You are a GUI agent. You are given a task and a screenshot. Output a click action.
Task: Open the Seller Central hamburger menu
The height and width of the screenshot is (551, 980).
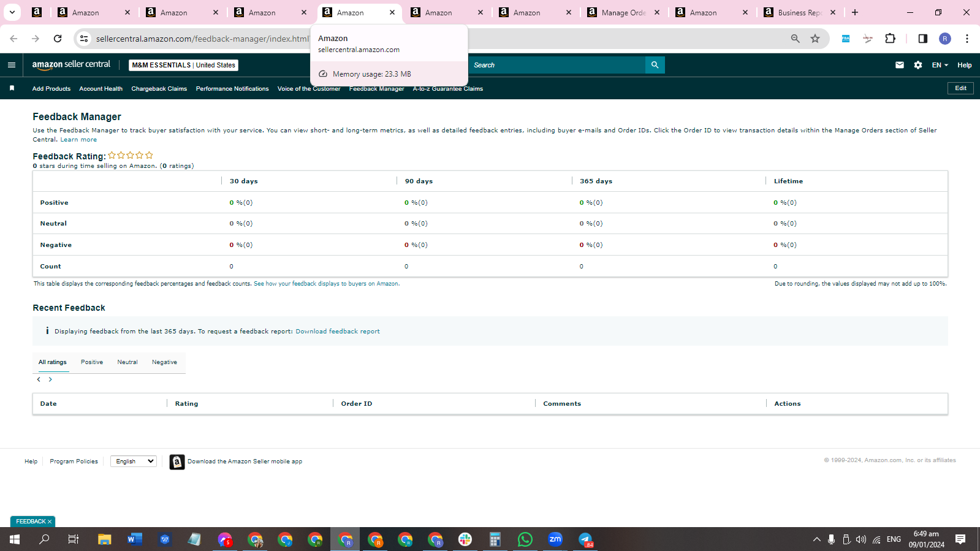(x=12, y=65)
